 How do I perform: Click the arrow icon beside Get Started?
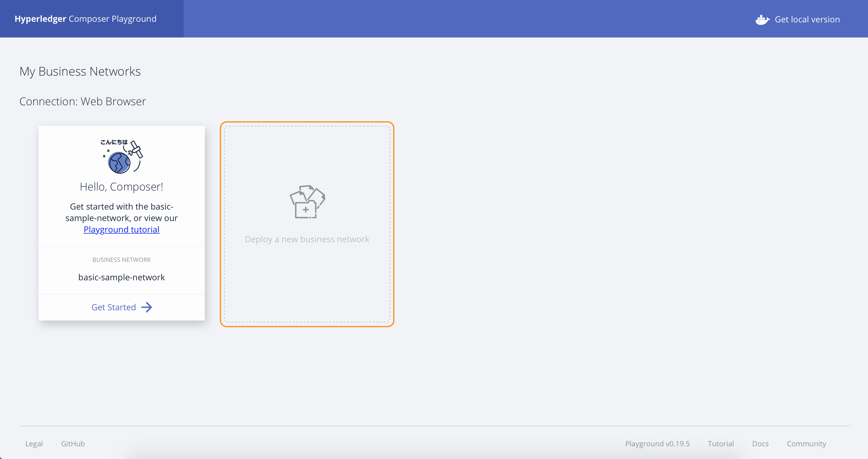coord(146,307)
